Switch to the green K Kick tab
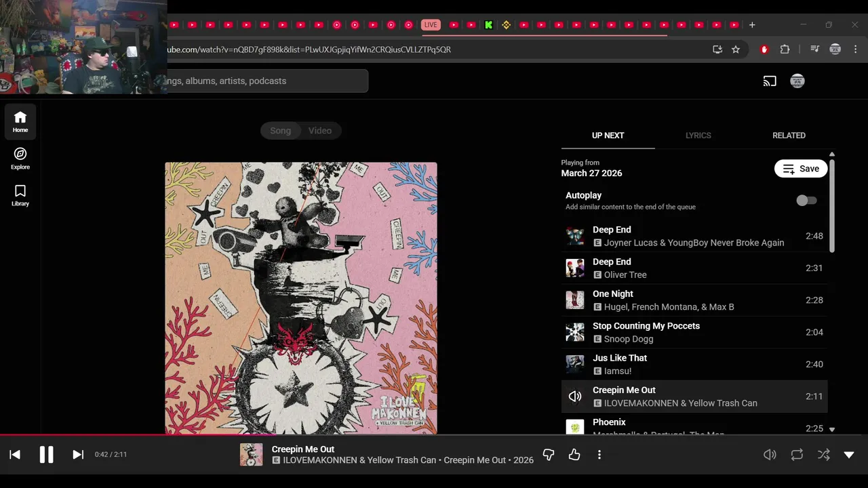Image resolution: width=868 pixels, height=488 pixels. (x=489, y=25)
